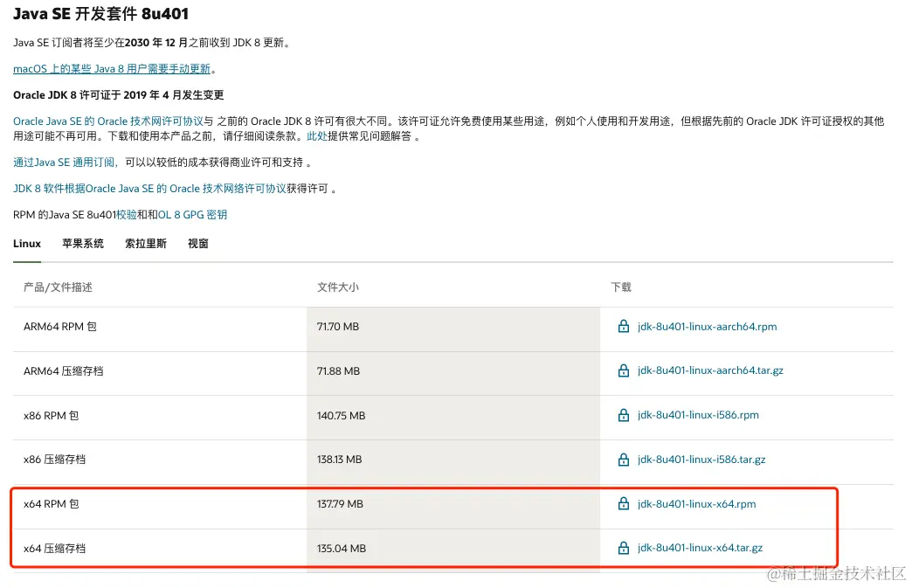Download jdk-8u401-linux-x64.rpm
The width and height of the screenshot is (912, 588).
tap(697, 504)
